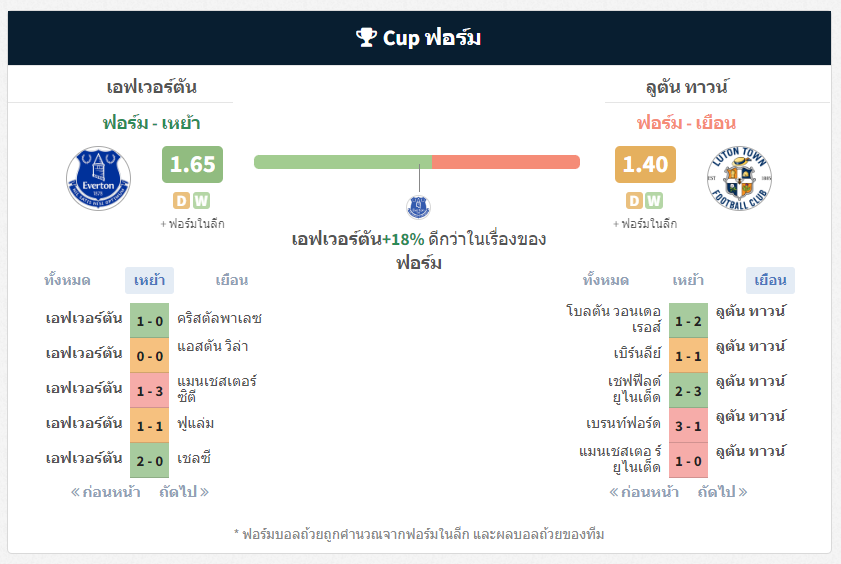This screenshot has width=841, height=564.
Task: Click Luton's D form badge
Action: coord(634,201)
